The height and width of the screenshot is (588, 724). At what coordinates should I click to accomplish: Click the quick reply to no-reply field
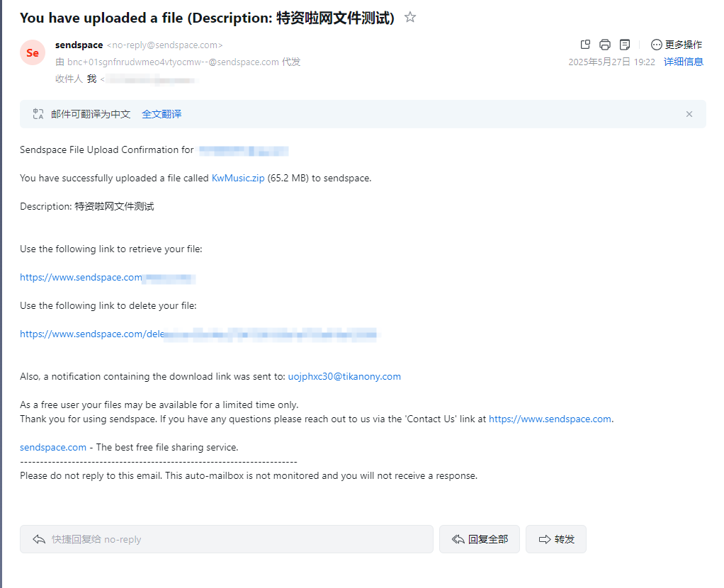point(226,539)
